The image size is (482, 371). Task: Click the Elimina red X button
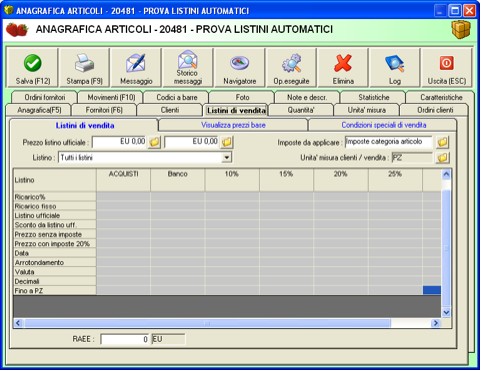343,68
